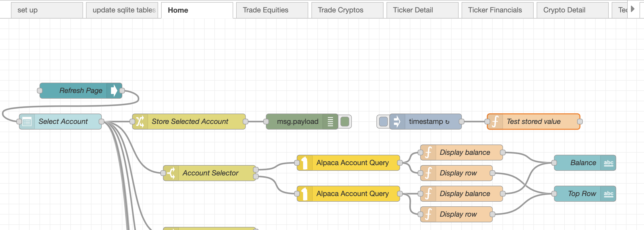The image size is (644, 230).
Task: Click the Refresh Page arrow icon
Action: click(x=114, y=90)
